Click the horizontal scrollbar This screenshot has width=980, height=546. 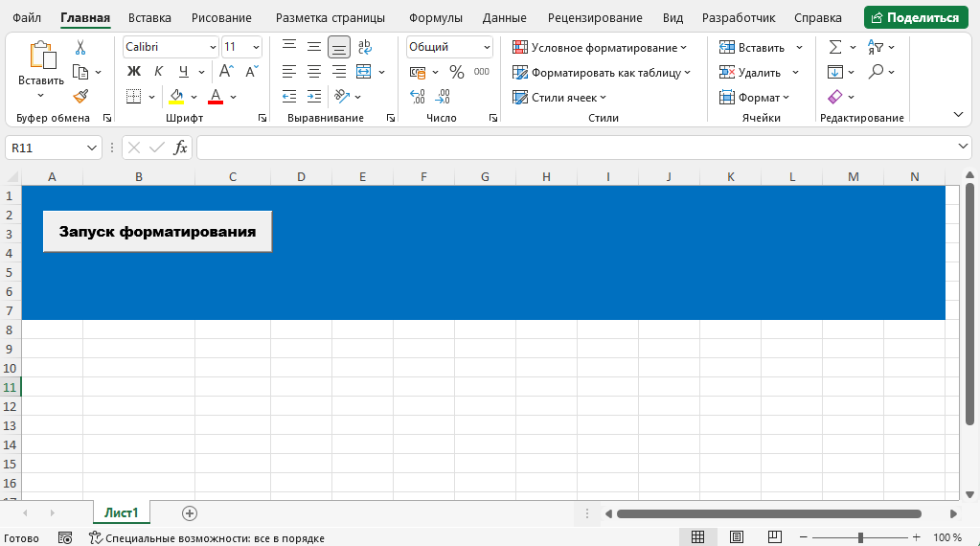point(768,513)
